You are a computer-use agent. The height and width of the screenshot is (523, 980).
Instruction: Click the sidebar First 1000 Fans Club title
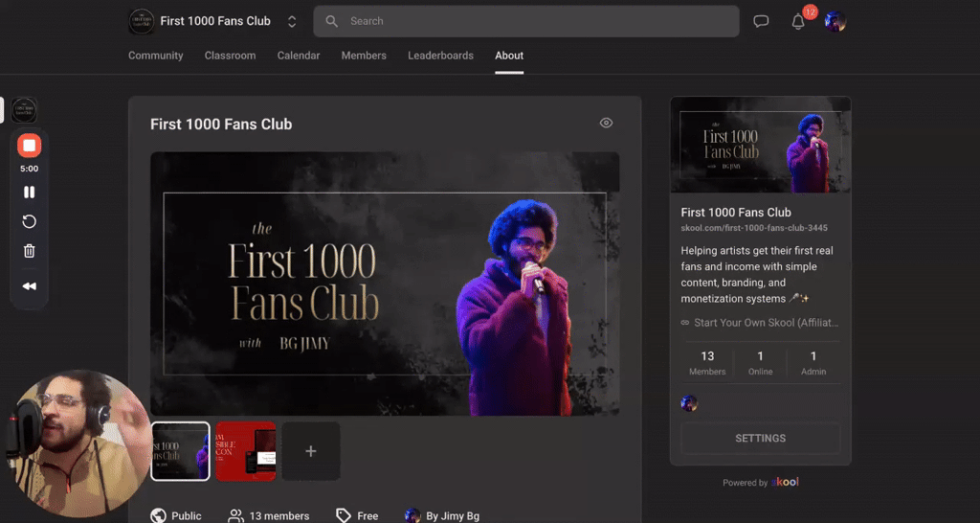pos(736,213)
